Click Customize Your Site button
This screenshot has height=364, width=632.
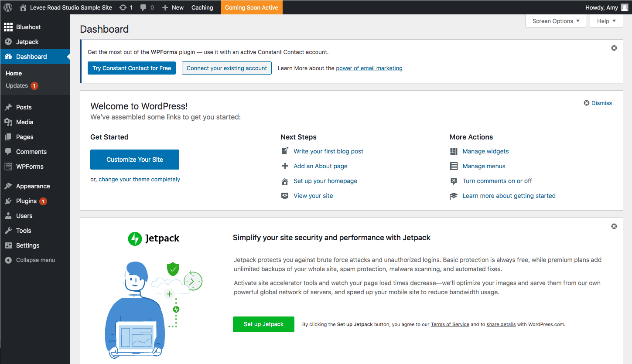coord(135,160)
